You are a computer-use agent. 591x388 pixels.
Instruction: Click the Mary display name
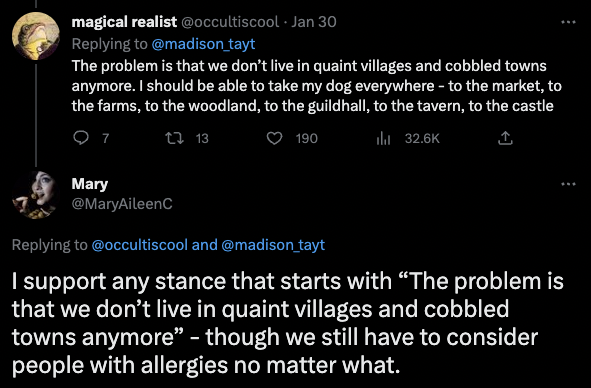pyautogui.click(x=90, y=184)
